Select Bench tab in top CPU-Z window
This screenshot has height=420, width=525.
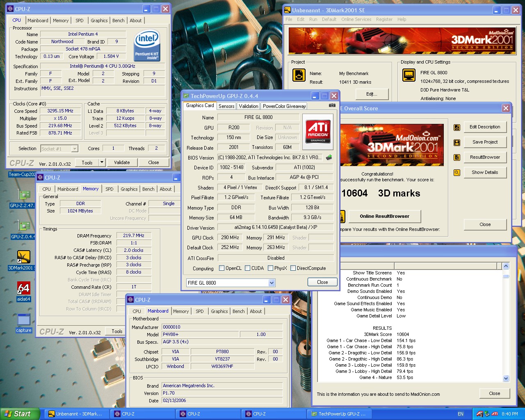[x=119, y=21]
